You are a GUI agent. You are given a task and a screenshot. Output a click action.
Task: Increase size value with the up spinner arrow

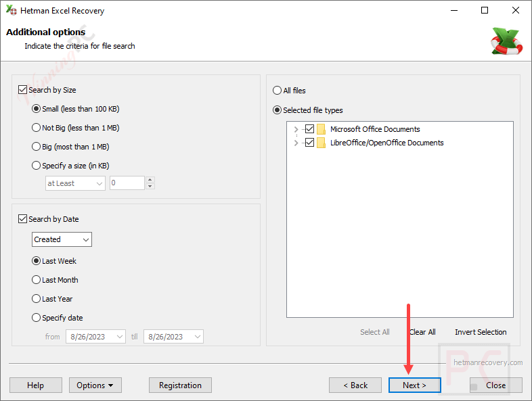pos(150,180)
